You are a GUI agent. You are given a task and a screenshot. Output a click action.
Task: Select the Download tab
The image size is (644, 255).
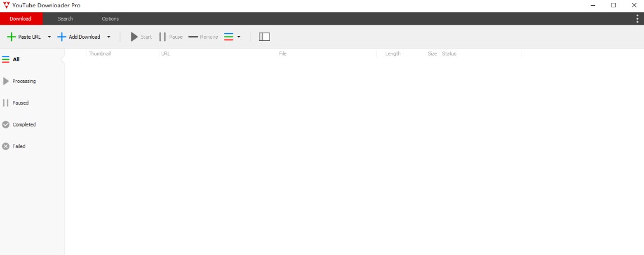[x=21, y=18]
